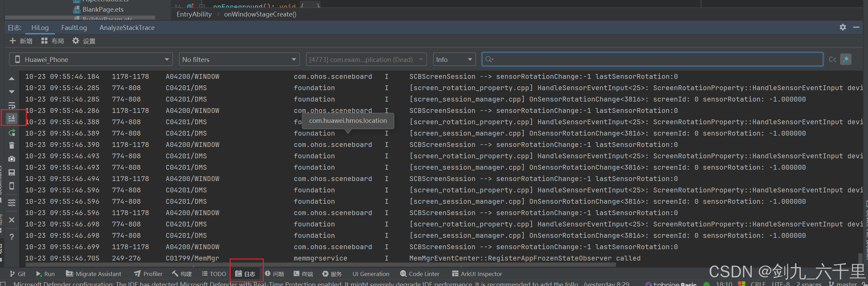Screen dimensions: 868x286
Task: Click onWindowStageCreate() in the breadcrumb
Action: (x=260, y=14)
